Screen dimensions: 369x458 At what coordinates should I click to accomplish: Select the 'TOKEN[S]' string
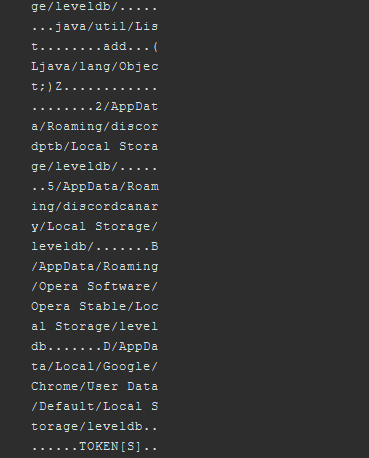(110, 447)
